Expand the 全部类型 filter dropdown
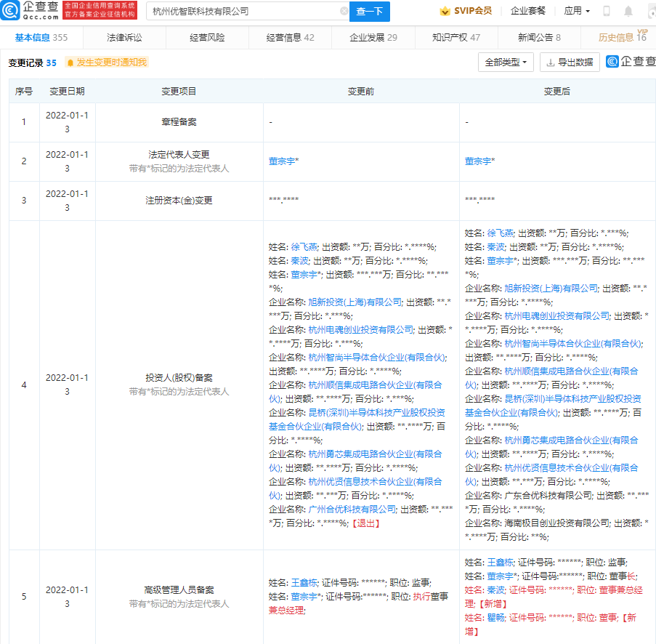The width and height of the screenshot is (656, 644). click(506, 63)
